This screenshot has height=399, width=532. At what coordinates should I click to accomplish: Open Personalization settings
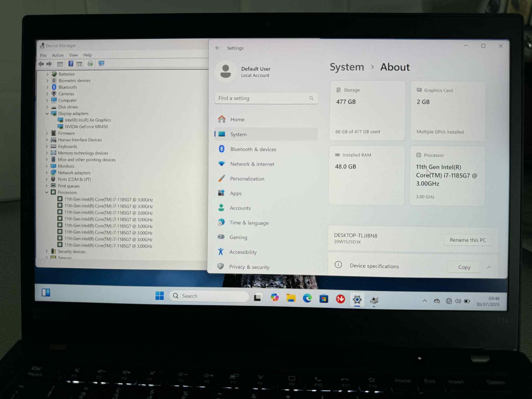click(266, 178)
